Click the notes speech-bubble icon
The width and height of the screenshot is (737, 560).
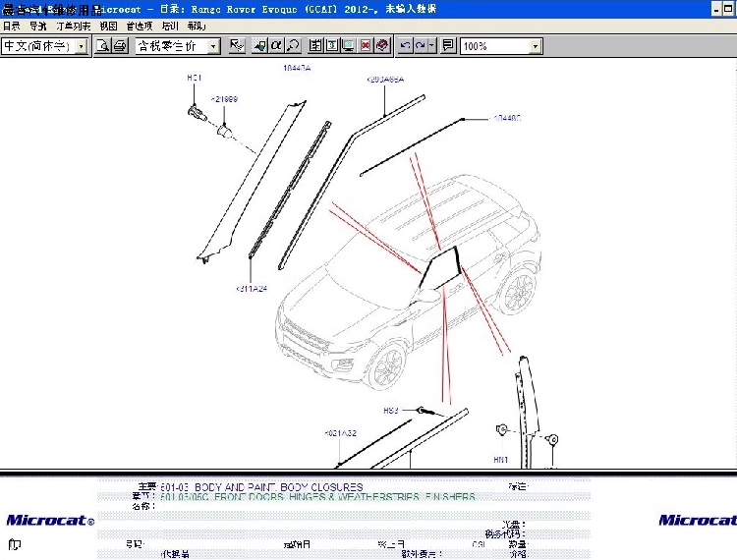[448, 45]
